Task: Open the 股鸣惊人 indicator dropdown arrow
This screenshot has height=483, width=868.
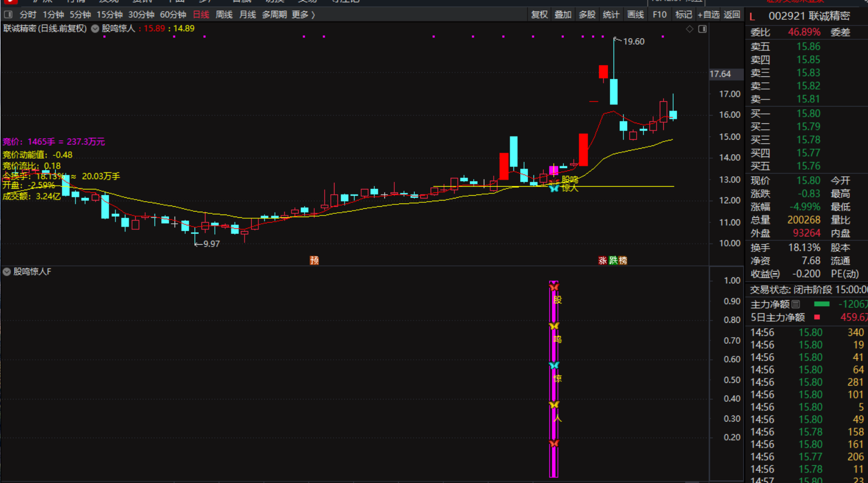Action: pyautogui.click(x=95, y=29)
